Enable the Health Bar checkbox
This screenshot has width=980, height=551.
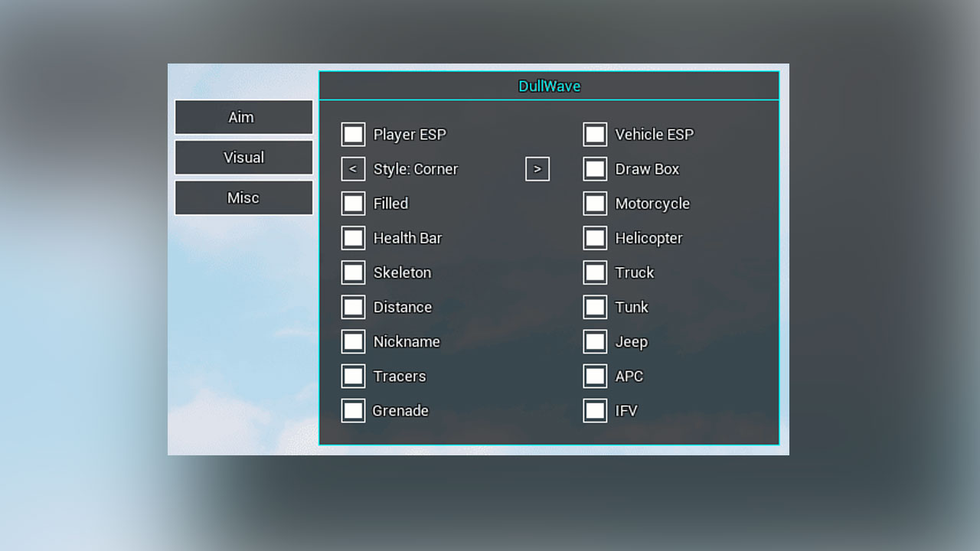(353, 238)
